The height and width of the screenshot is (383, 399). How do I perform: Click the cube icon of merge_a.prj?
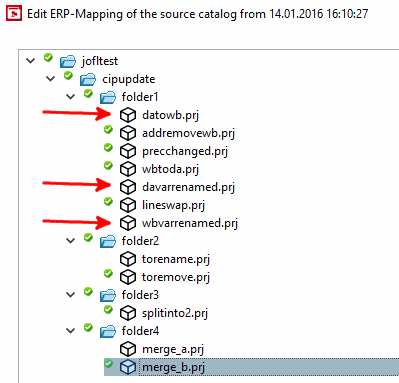click(x=128, y=349)
